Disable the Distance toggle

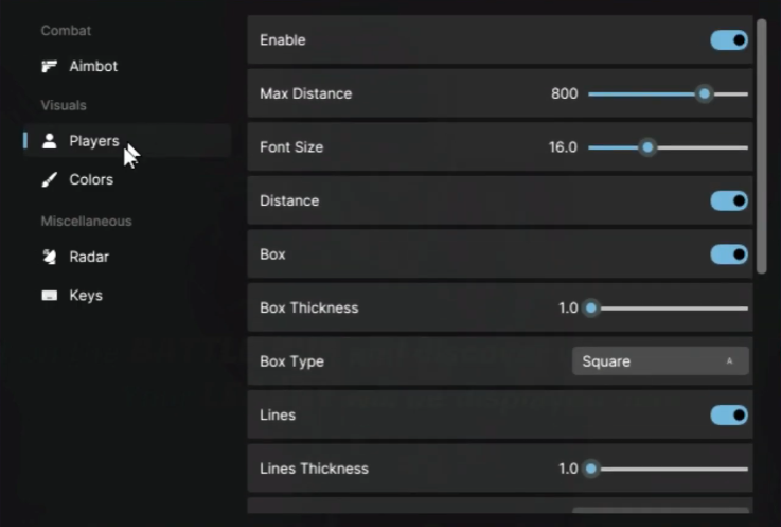[x=729, y=201]
